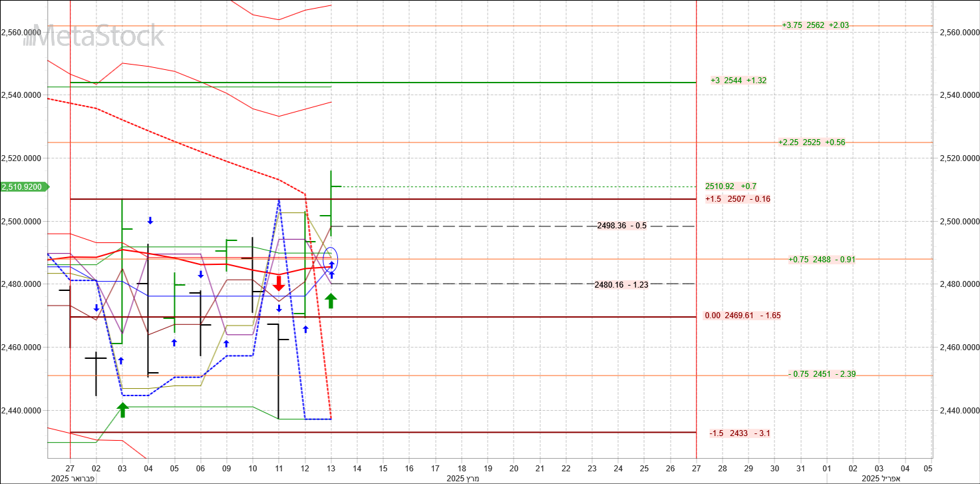Click the '+1.5 2507 -0.16' level label
Screen dimensions: 980x484
(x=738, y=199)
